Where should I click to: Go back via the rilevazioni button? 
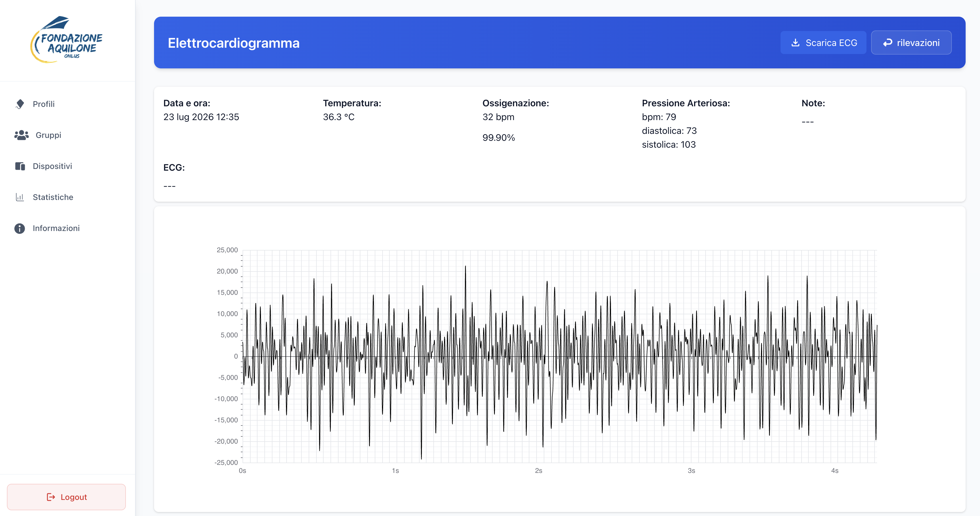[x=911, y=43]
